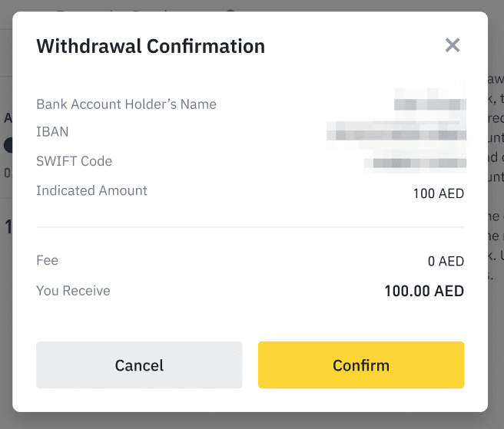Select the Bank Account Holder's Name label
The width and height of the screenshot is (504, 429).
tap(126, 104)
